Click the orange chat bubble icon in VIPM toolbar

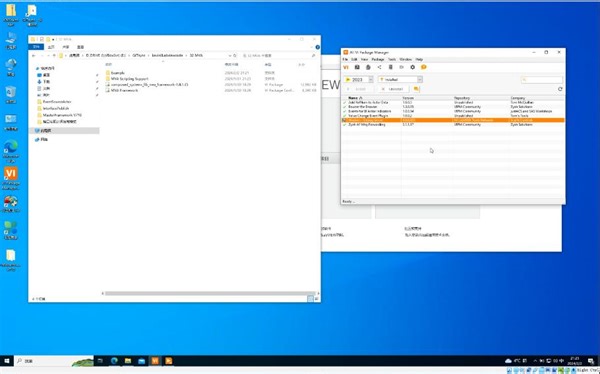point(424,67)
